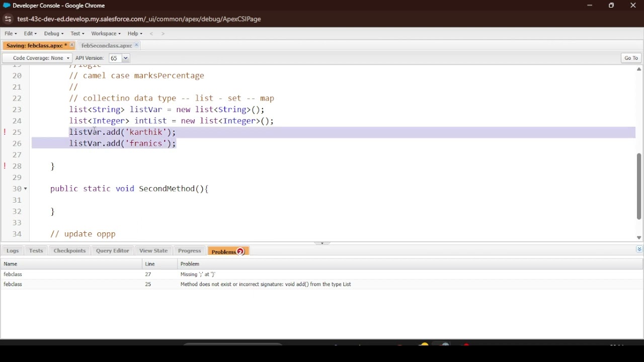Image resolution: width=644 pixels, height=362 pixels.
Task: Sort problems by Line column
Action: click(x=160, y=264)
